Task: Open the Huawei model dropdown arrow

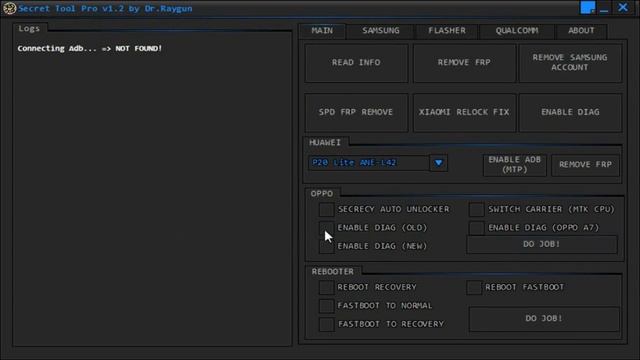Action: tap(438, 163)
